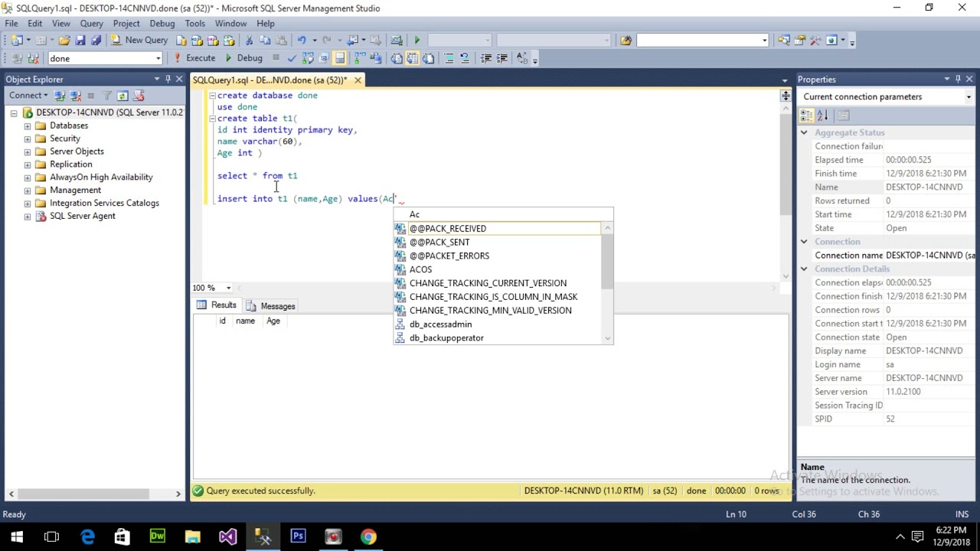Click the Parse checkmark icon

tap(292, 58)
